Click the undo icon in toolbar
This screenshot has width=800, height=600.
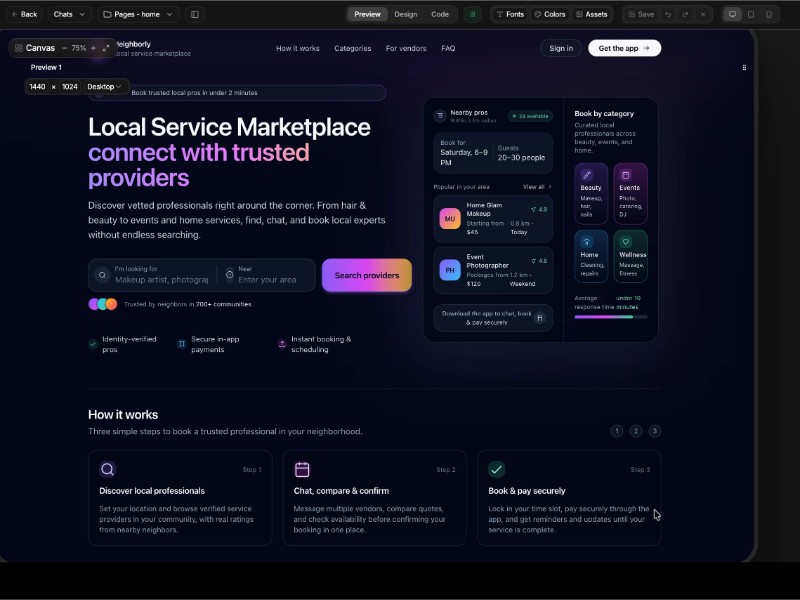pos(670,15)
